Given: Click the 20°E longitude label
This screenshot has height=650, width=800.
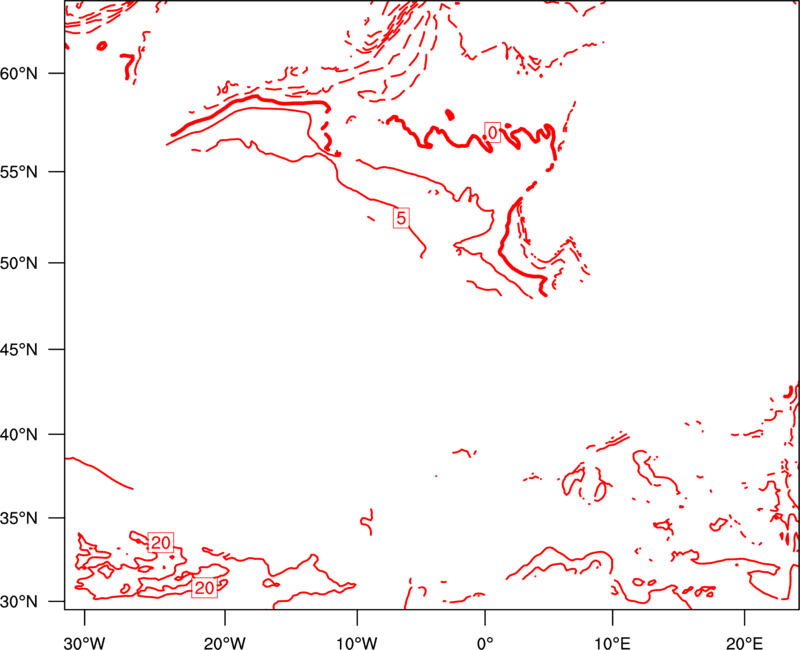Looking at the screenshot, I should [744, 643].
